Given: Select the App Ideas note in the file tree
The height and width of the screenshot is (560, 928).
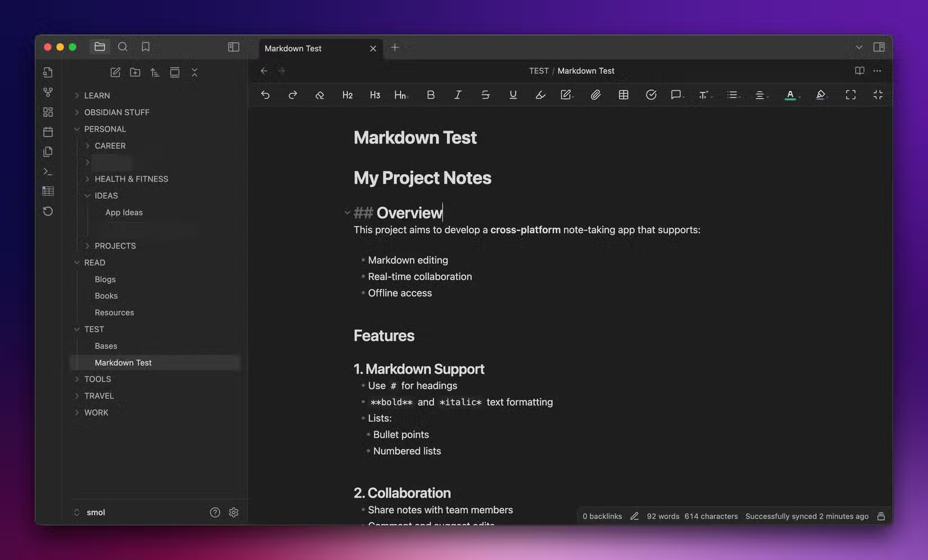Looking at the screenshot, I should 124,212.
